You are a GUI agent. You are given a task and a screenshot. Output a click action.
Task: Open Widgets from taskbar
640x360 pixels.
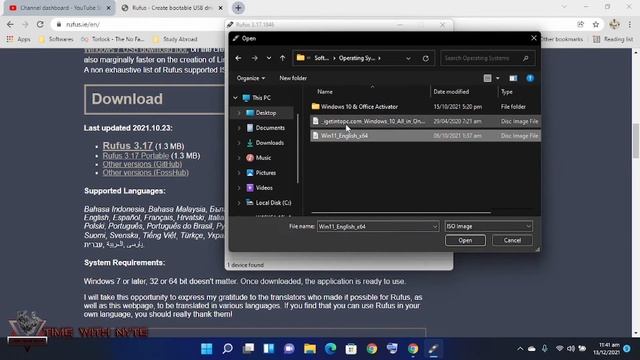(x=269, y=349)
